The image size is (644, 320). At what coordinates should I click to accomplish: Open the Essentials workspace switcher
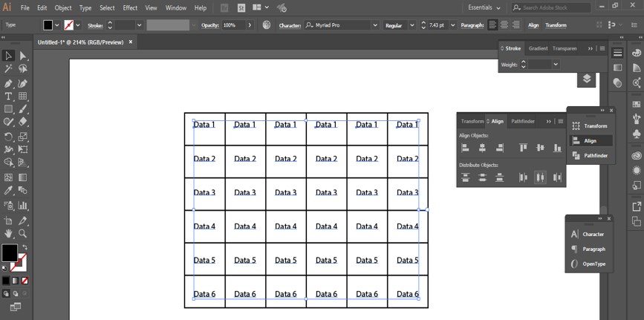point(484,7)
